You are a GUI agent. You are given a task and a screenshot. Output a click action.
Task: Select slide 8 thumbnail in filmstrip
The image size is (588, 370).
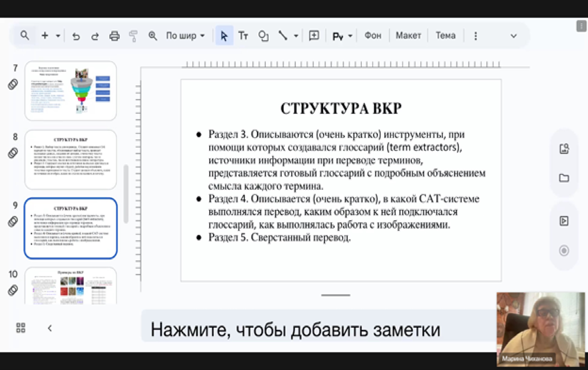pos(71,159)
